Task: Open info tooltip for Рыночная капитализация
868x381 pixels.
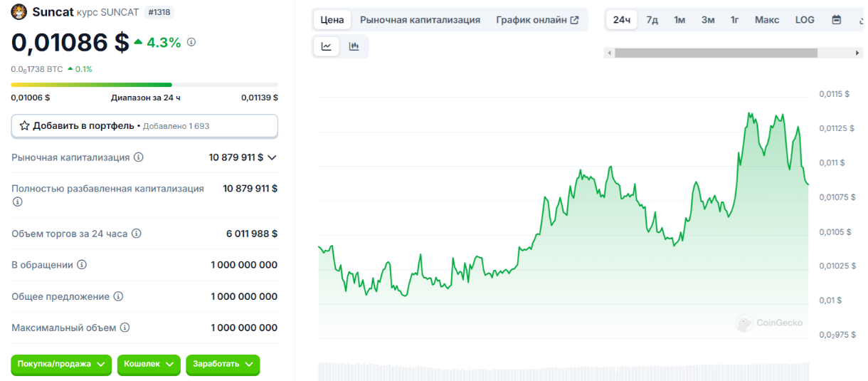Action: 139,157
